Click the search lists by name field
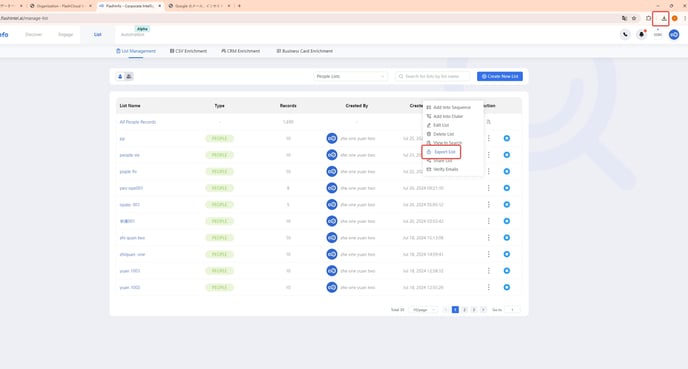688x369 pixels. tap(433, 76)
